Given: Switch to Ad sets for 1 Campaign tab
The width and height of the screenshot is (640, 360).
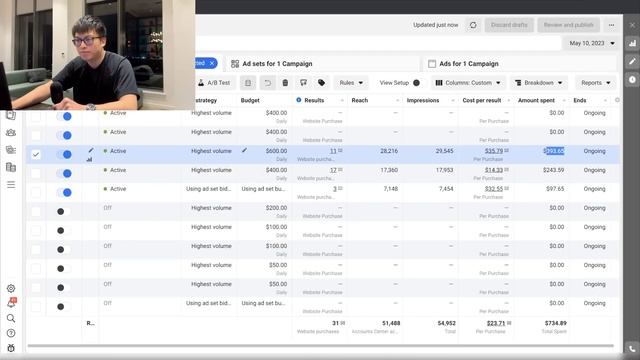Looking at the screenshot, I should pos(322,64).
